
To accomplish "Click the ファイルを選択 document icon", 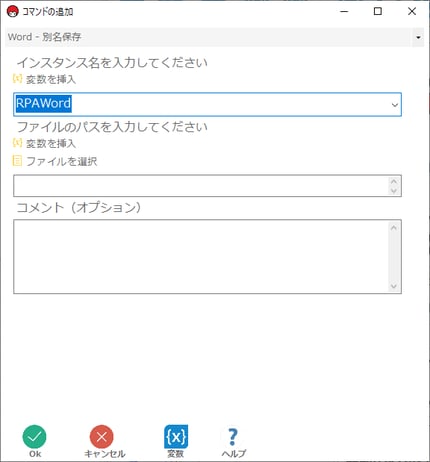I will pyautogui.click(x=17, y=161).
